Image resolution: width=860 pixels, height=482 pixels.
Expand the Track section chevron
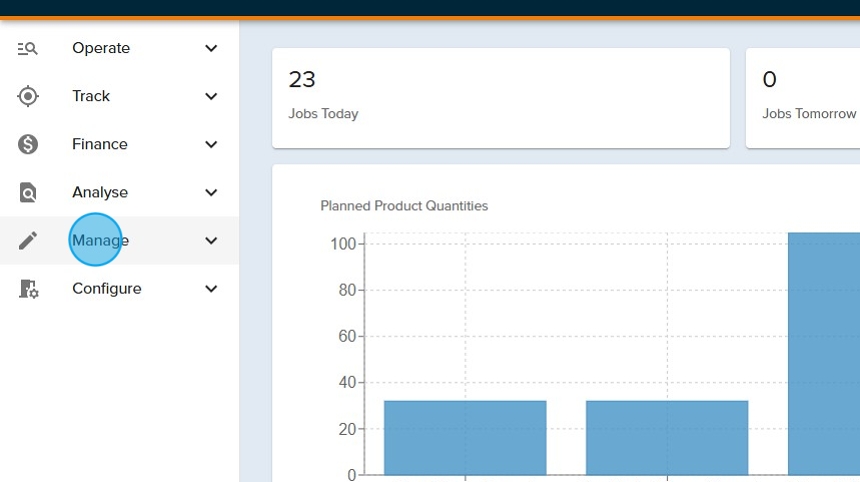point(211,96)
